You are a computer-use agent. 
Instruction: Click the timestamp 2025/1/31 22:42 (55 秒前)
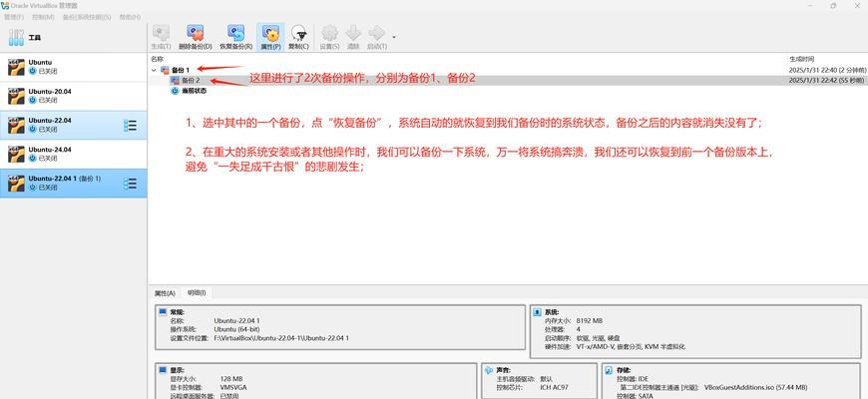coord(827,81)
